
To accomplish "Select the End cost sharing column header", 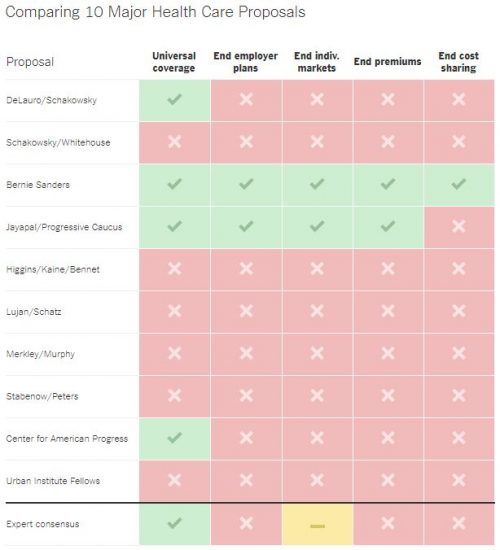I will [x=458, y=62].
